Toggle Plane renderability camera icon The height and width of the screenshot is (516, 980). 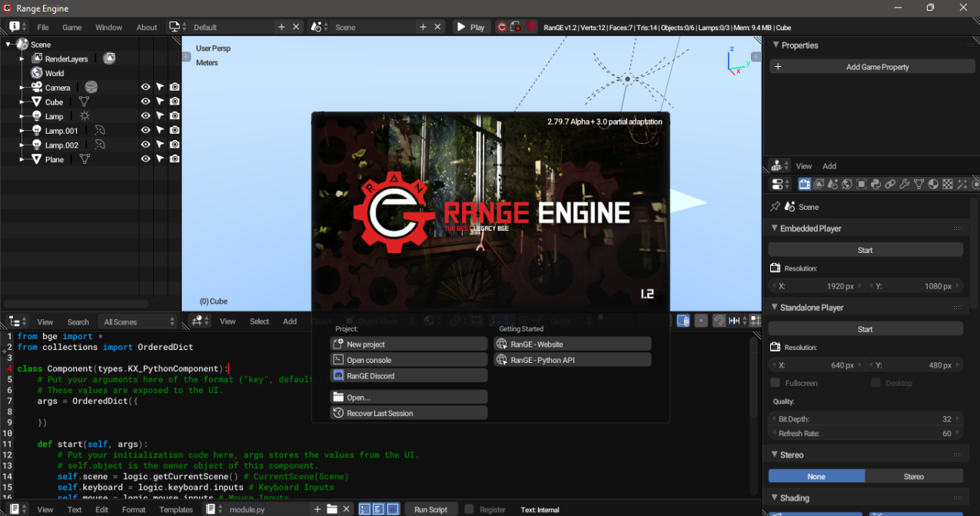[174, 159]
